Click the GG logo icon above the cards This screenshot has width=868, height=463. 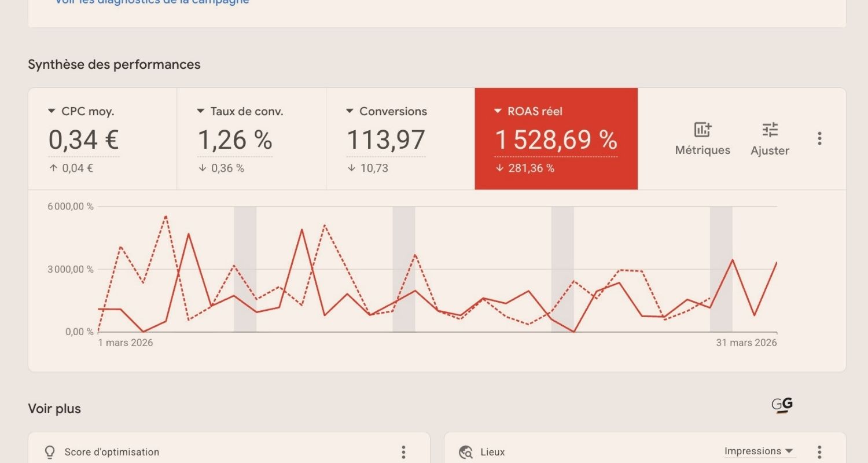pyautogui.click(x=783, y=405)
